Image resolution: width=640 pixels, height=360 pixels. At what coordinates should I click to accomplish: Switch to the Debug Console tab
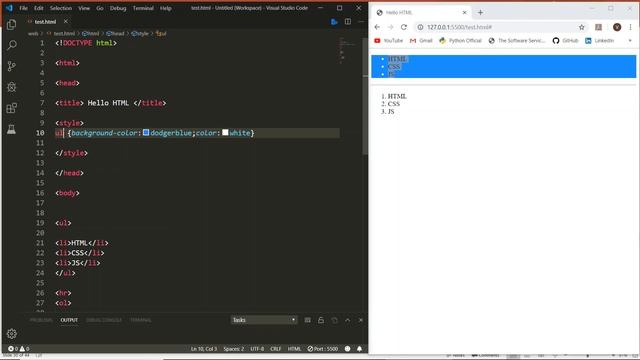104,320
